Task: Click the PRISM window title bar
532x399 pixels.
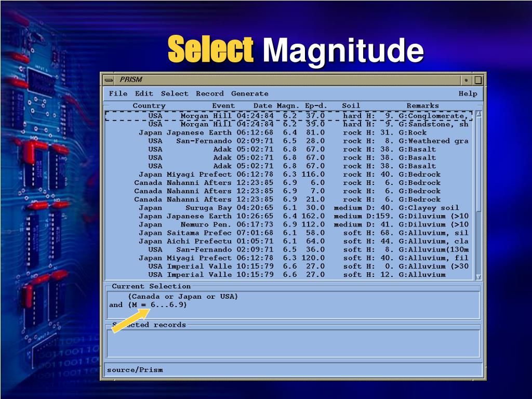Action: point(288,80)
